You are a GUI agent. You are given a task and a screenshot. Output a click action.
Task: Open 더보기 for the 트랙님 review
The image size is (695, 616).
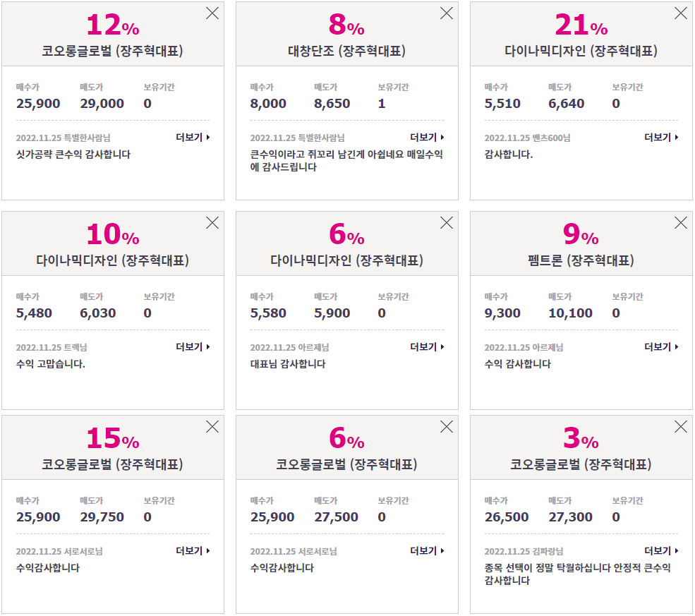193,346
